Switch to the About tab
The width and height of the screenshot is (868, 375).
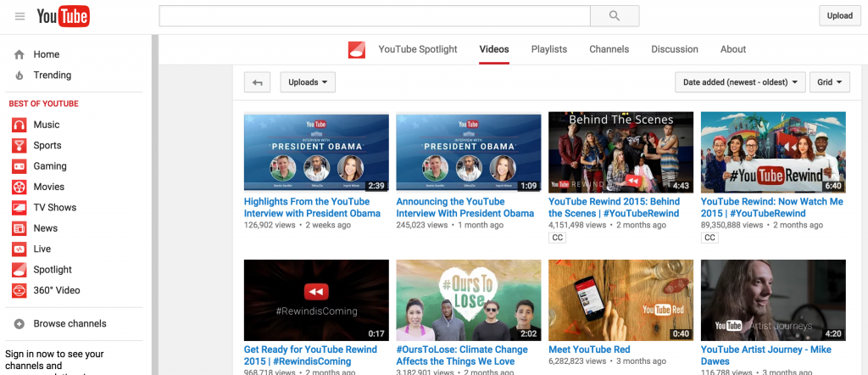(x=733, y=49)
